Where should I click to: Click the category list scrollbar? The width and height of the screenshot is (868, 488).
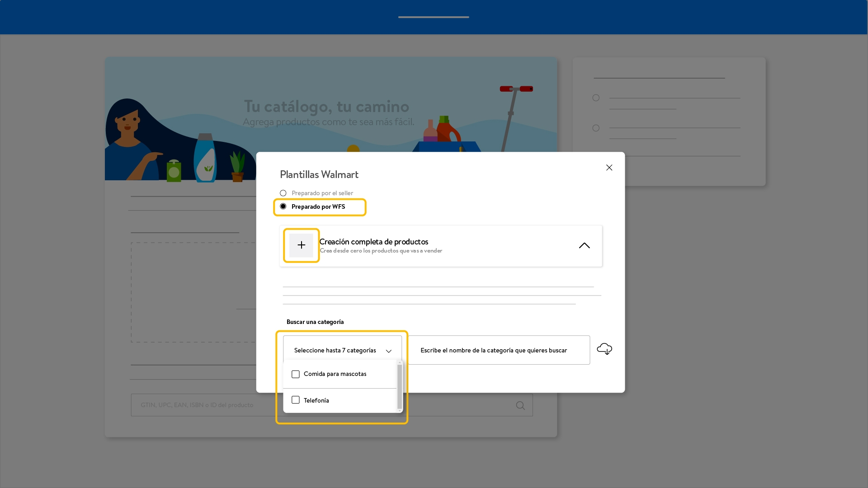click(x=400, y=386)
